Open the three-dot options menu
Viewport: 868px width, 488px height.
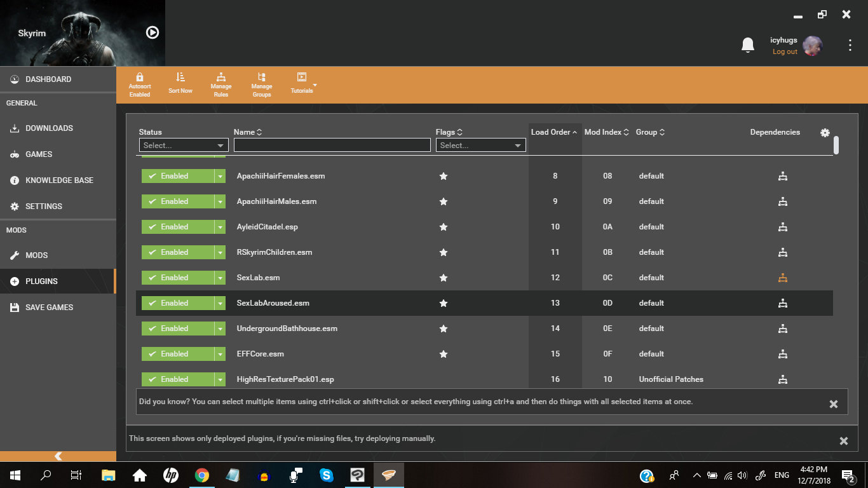[x=850, y=45]
